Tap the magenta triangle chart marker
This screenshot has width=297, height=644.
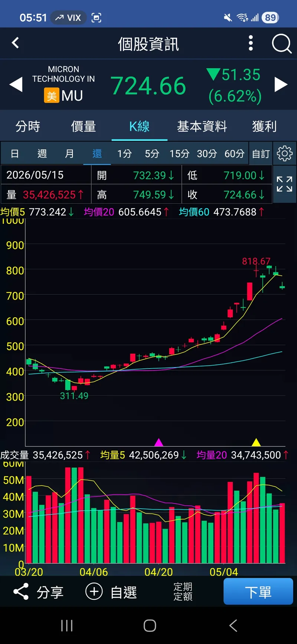pos(159,442)
